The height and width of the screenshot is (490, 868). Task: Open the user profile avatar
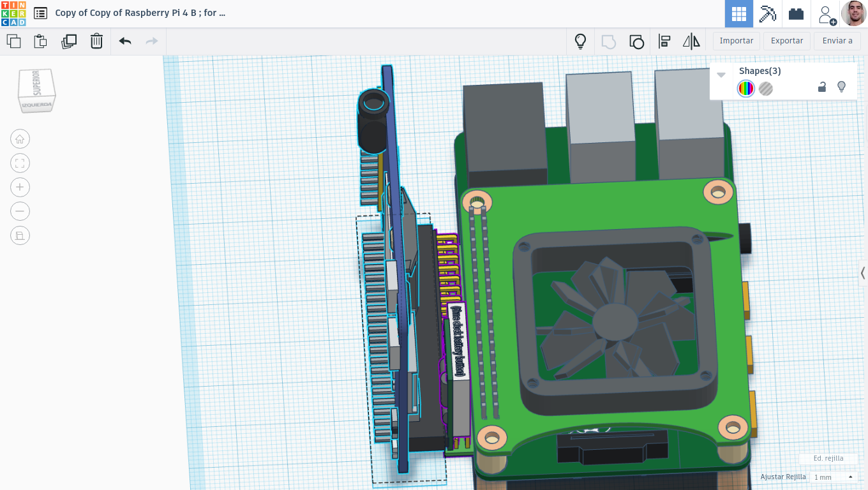pos(853,13)
